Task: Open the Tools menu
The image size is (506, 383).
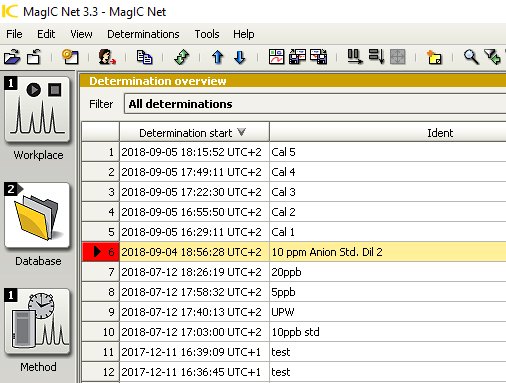Action: pos(207,34)
